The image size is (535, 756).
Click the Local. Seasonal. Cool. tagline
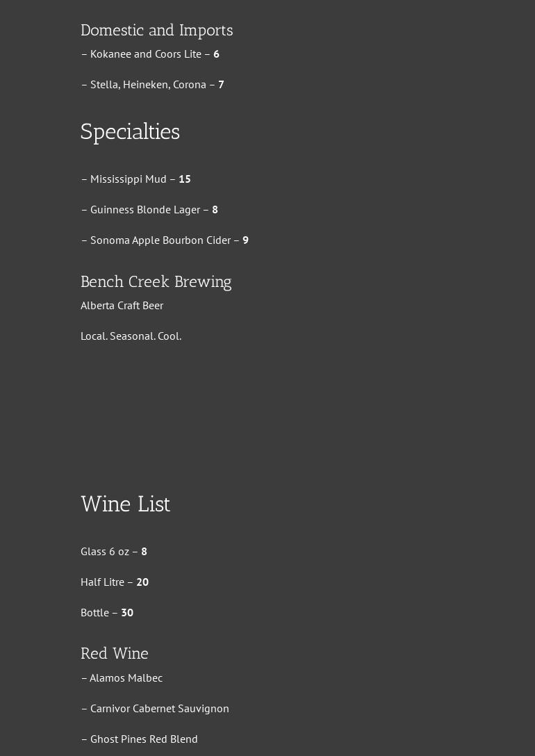click(131, 336)
